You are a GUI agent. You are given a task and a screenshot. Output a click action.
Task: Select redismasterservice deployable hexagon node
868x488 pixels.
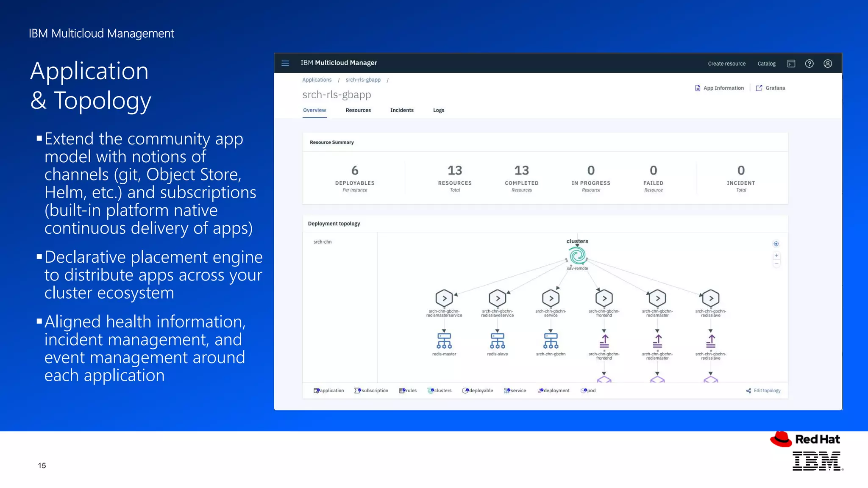pos(444,298)
